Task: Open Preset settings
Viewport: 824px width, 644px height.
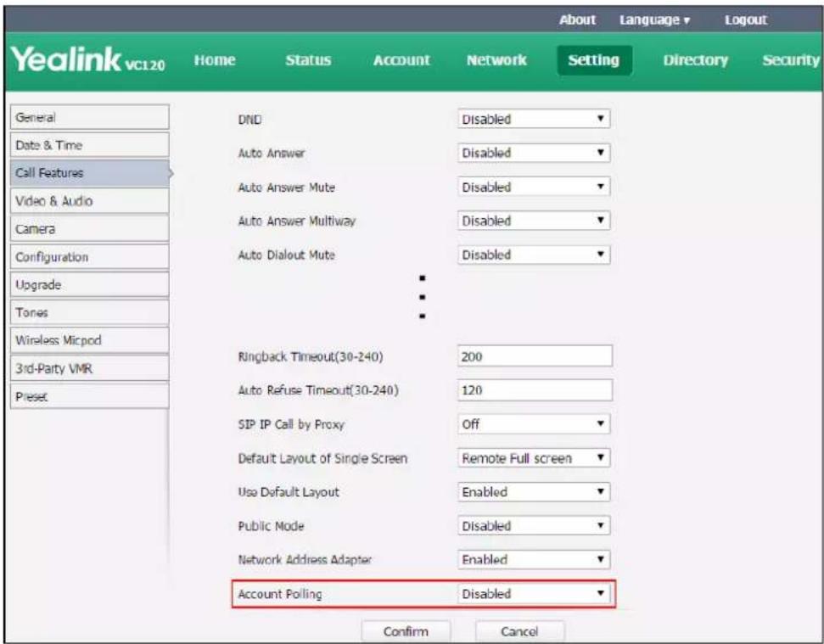Action: coord(89,396)
